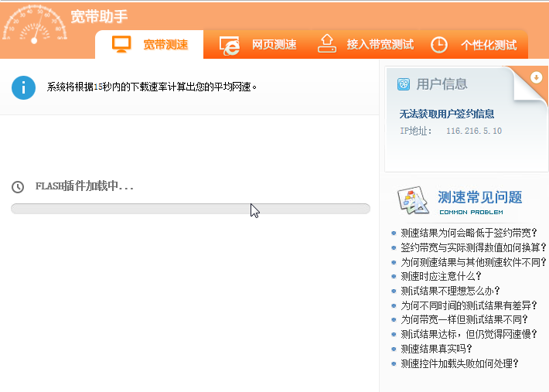Open link 为何测速结果与其他测速软件不同?
This screenshot has height=392, width=549.
[473, 262]
